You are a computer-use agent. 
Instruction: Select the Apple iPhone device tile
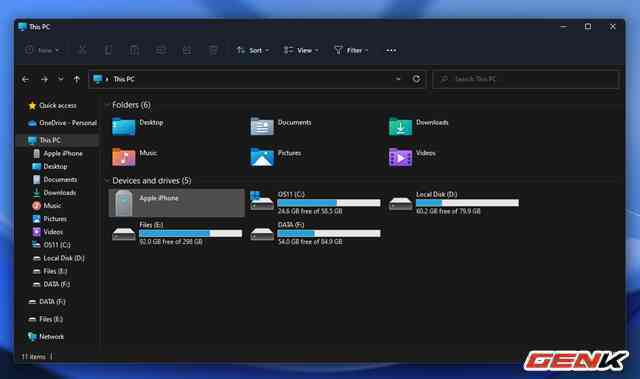pos(177,203)
